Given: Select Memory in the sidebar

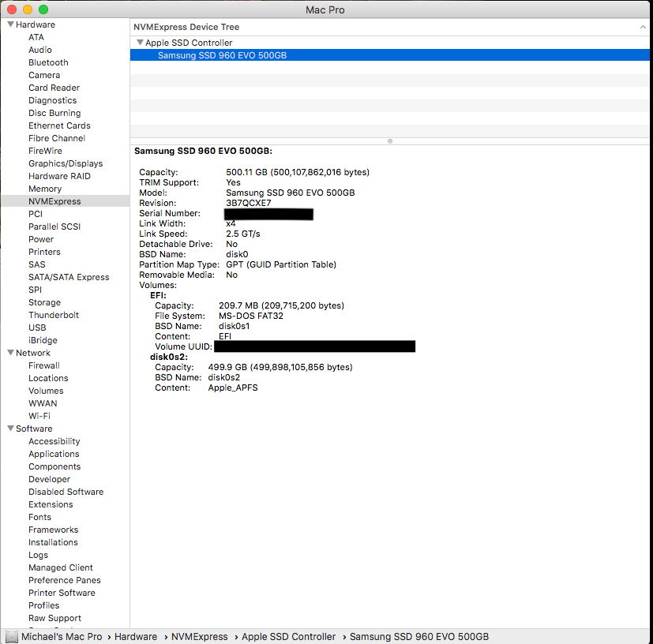Looking at the screenshot, I should (45, 189).
